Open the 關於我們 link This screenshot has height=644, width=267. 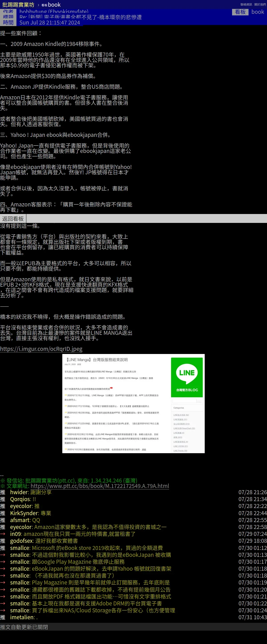click(x=260, y=4)
